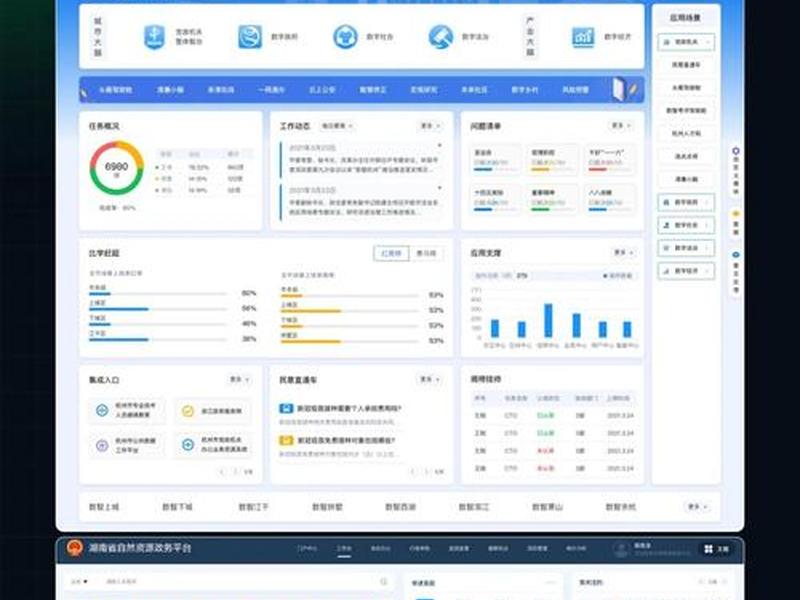Go to the next page in 民意直通车
Image resolution: width=800 pixels, height=600 pixels.
click(x=427, y=472)
